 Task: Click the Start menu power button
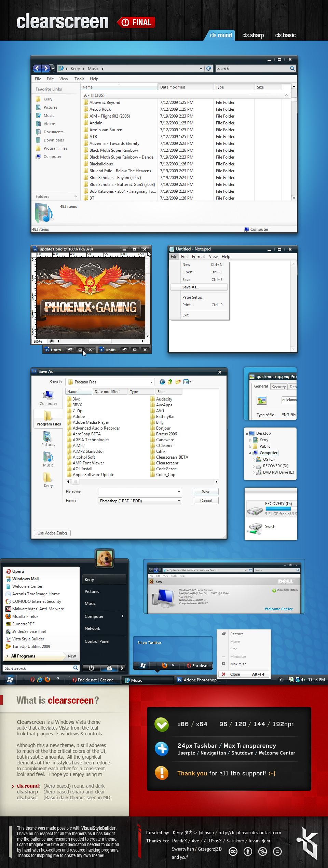click(91, 668)
